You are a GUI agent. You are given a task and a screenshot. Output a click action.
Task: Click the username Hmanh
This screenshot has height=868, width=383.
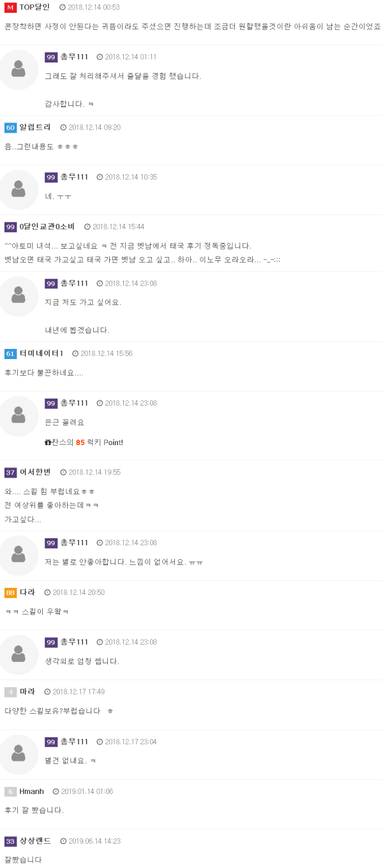coord(32,791)
